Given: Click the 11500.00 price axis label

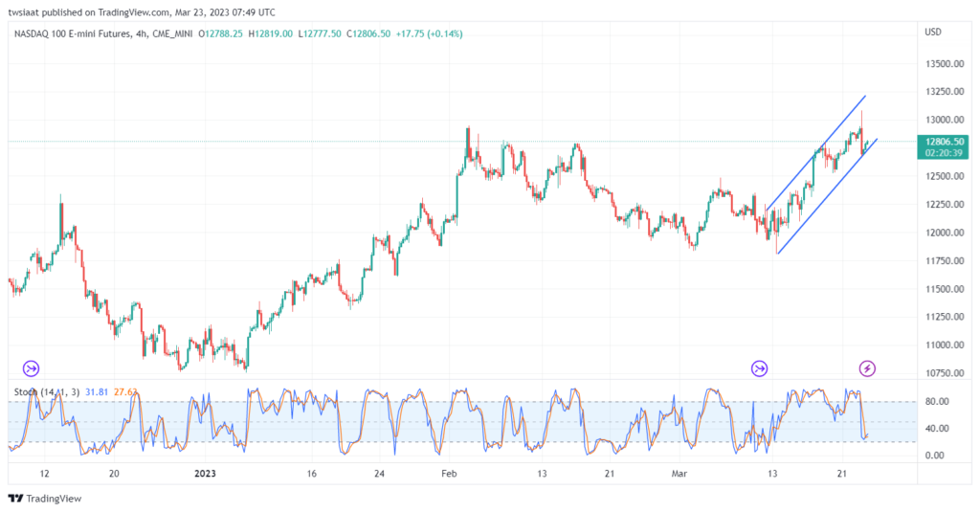Looking at the screenshot, I should tap(944, 289).
